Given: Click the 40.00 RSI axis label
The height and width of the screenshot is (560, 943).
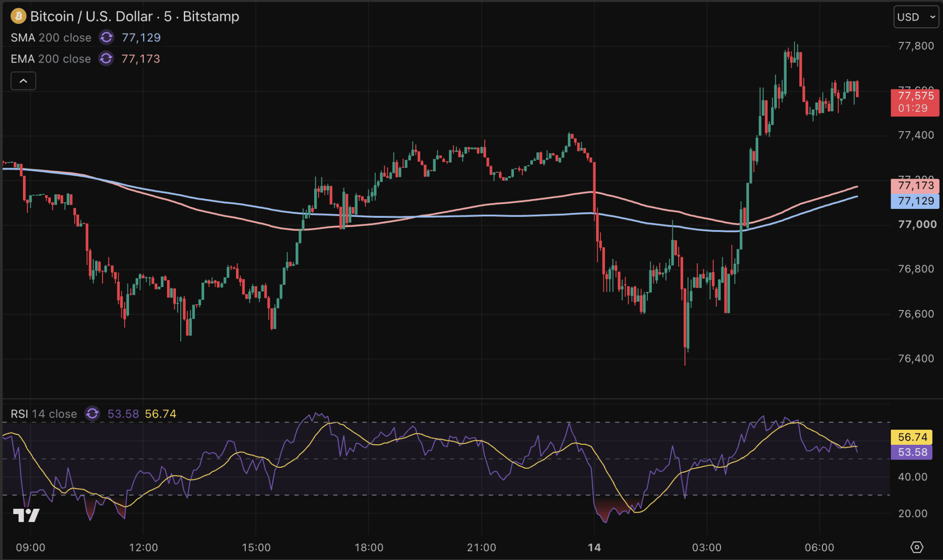Looking at the screenshot, I should click(x=913, y=477).
